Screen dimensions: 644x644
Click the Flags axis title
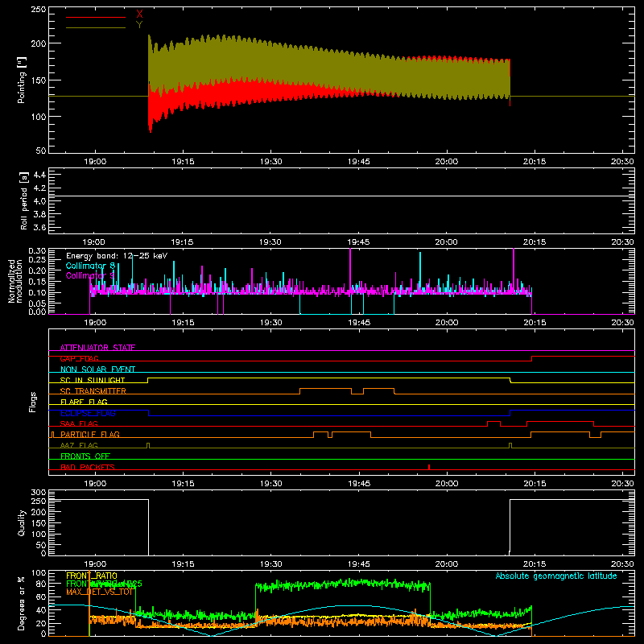point(33,402)
